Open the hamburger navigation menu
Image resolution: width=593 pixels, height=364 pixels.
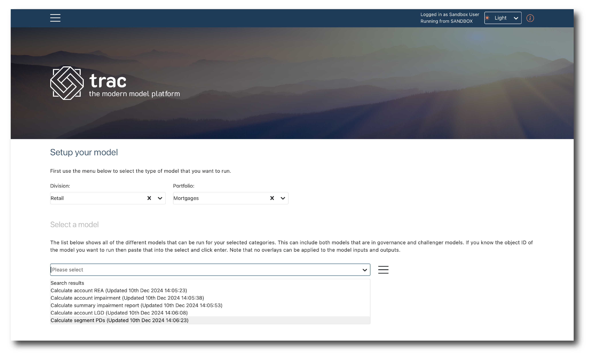tap(55, 18)
